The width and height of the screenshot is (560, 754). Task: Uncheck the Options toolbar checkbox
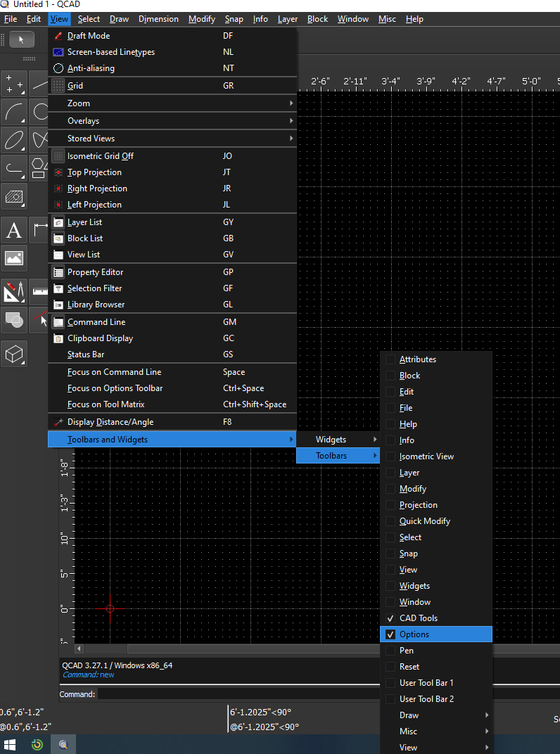click(390, 634)
